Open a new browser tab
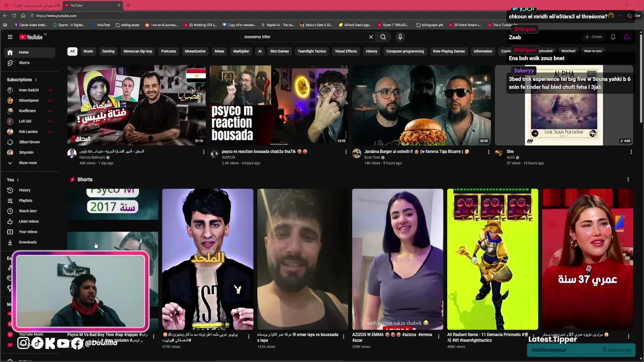Screen dimensions: 644x362 click(x=128, y=5)
